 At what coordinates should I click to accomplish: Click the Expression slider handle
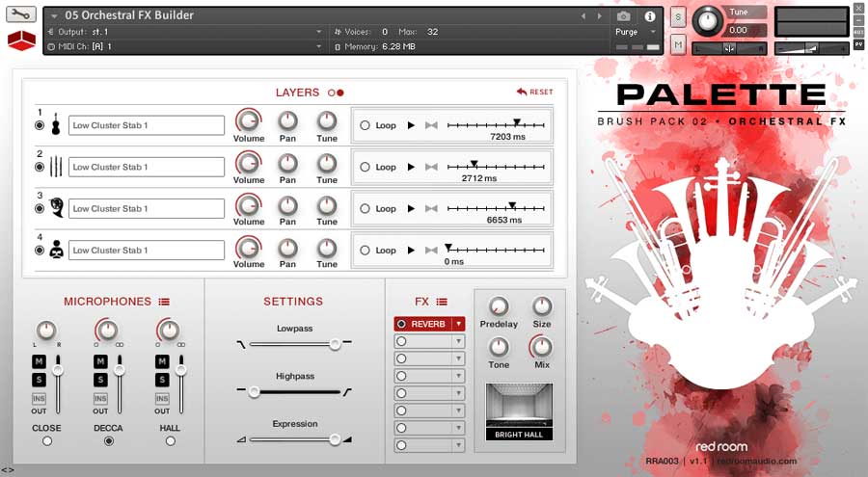(x=335, y=439)
